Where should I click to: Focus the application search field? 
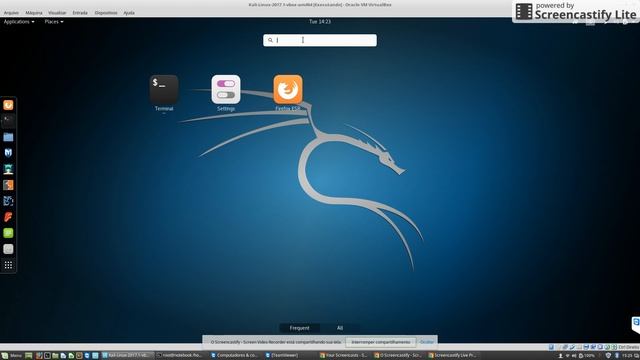pyautogui.click(x=320, y=40)
